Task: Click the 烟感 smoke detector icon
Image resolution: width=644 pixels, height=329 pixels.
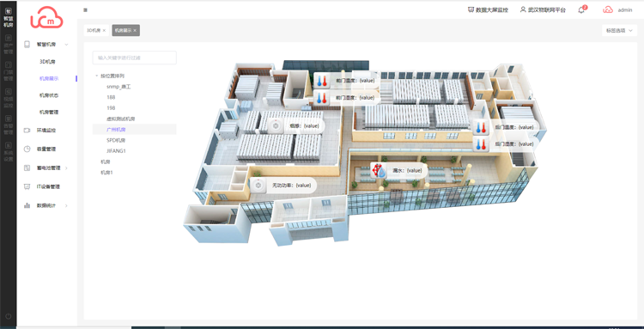Action: tap(276, 125)
